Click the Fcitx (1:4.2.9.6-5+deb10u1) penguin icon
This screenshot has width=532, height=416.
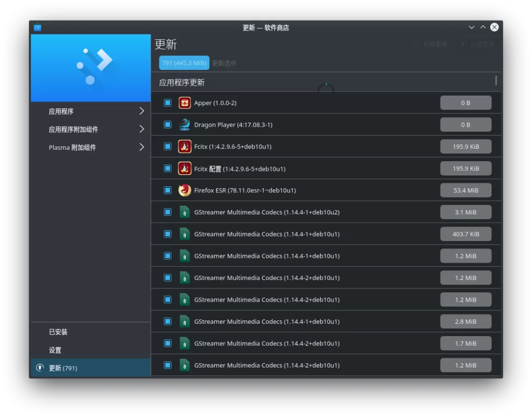point(185,146)
